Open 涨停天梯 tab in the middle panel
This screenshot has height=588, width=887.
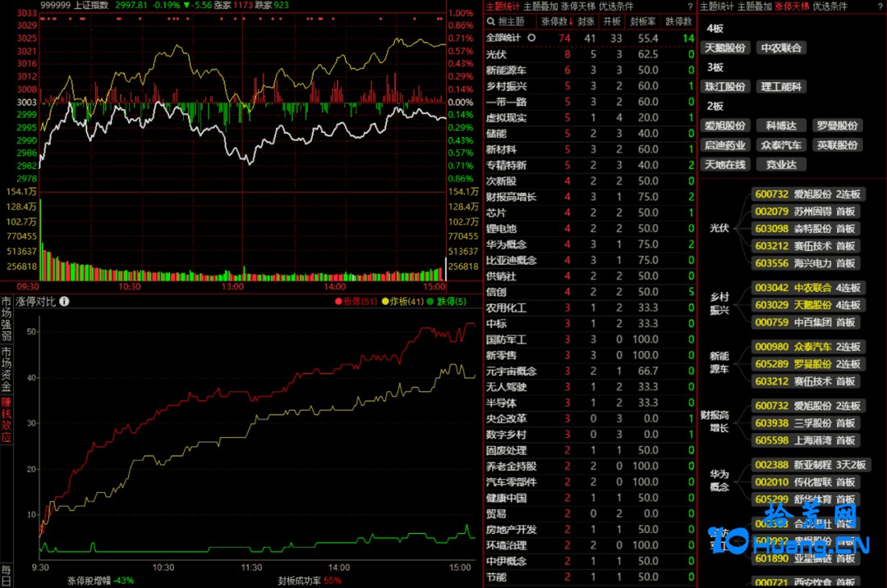pyautogui.click(x=578, y=6)
